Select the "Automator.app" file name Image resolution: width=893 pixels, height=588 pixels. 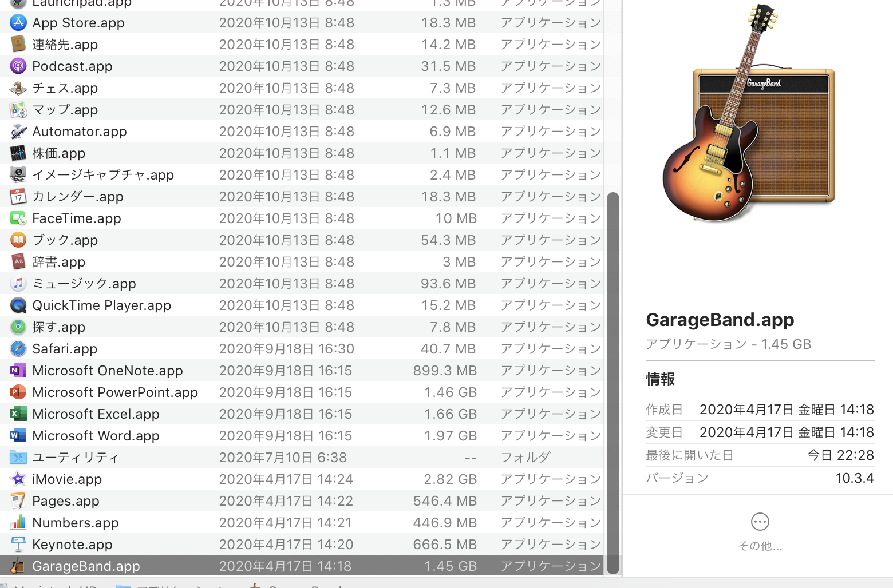click(x=80, y=132)
